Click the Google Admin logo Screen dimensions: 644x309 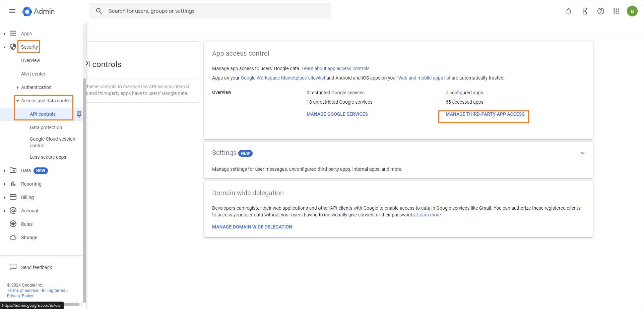pyautogui.click(x=38, y=11)
